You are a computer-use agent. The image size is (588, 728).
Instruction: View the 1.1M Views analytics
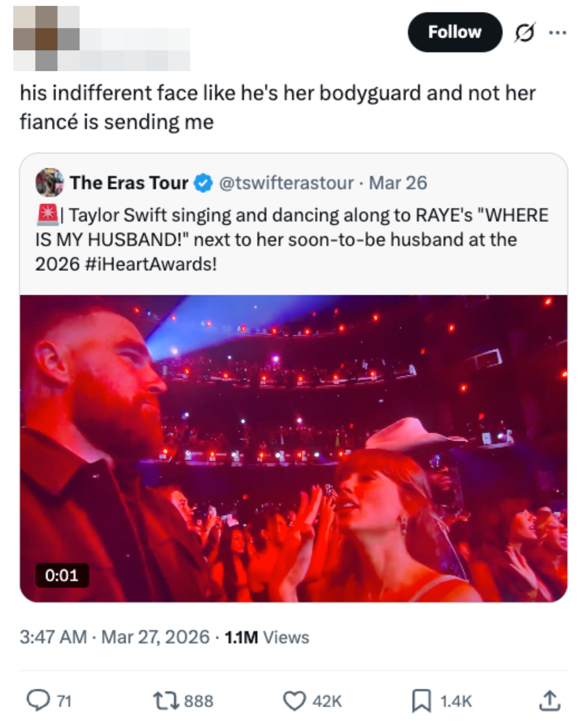(x=267, y=637)
